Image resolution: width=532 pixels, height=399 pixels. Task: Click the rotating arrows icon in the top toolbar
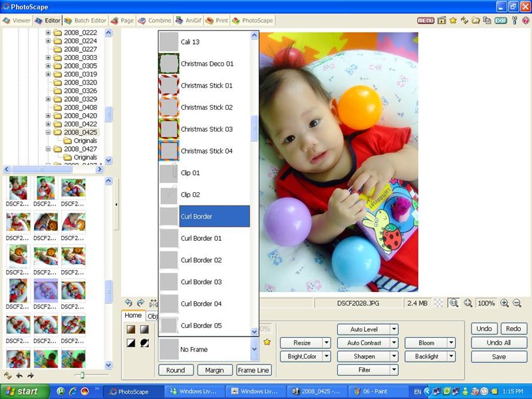(x=464, y=21)
